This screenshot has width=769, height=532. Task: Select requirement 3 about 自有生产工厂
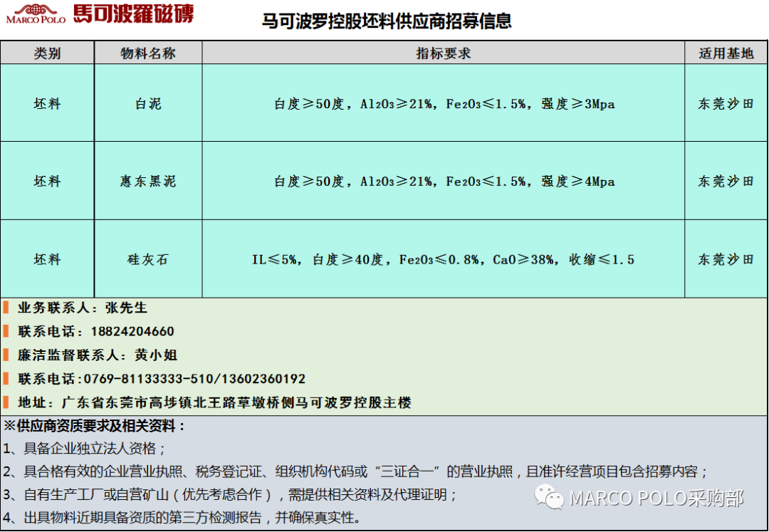230,494
